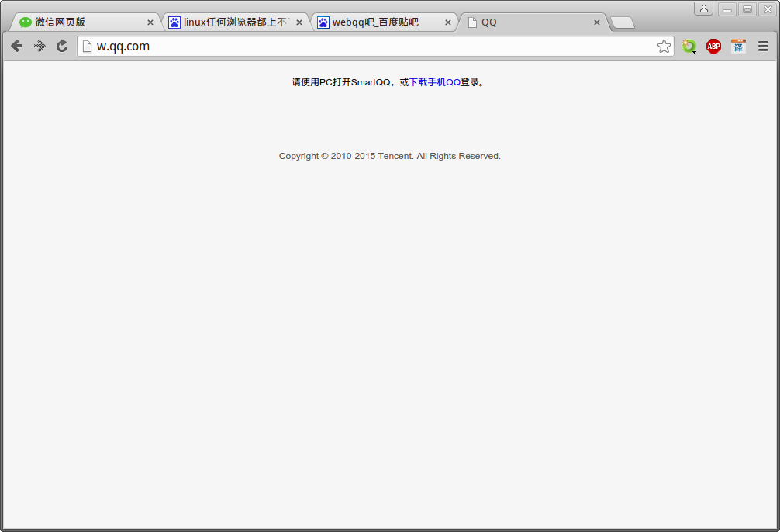Image resolution: width=780 pixels, height=532 pixels.
Task: Close the browser window
Action: point(768,9)
